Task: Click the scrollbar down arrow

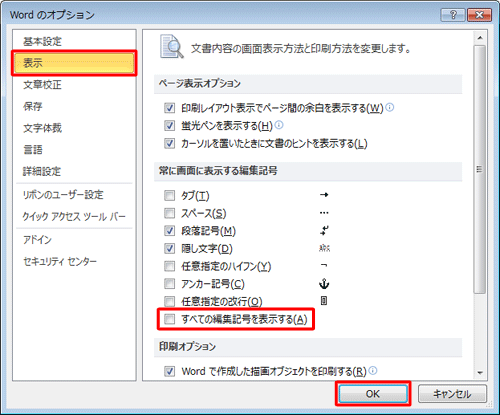Action: click(480, 372)
